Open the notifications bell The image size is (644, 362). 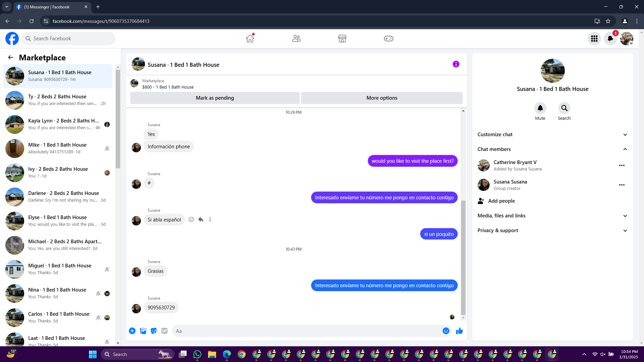(x=610, y=39)
